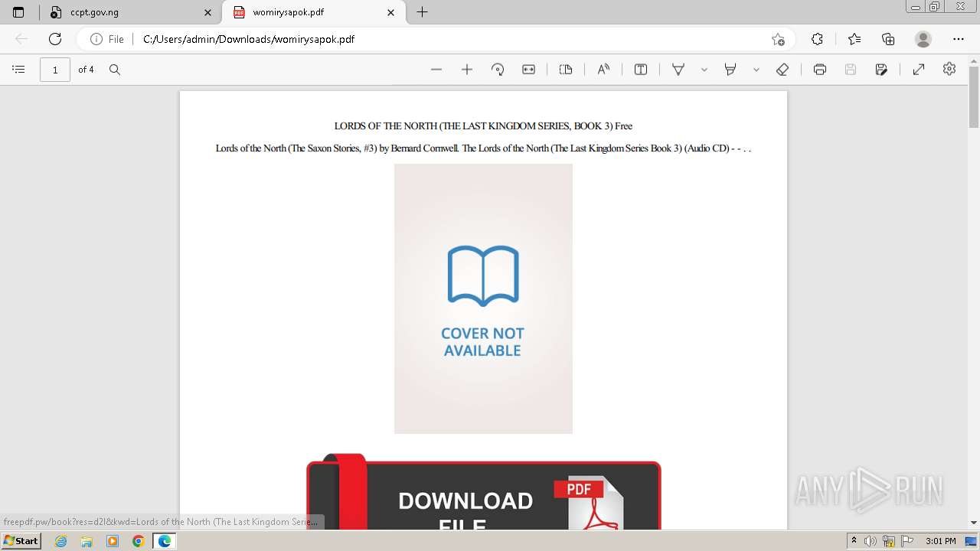Image resolution: width=980 pixels, height=551 pixels.
Task: Open the user profile avatar
Action: (923, 39)
